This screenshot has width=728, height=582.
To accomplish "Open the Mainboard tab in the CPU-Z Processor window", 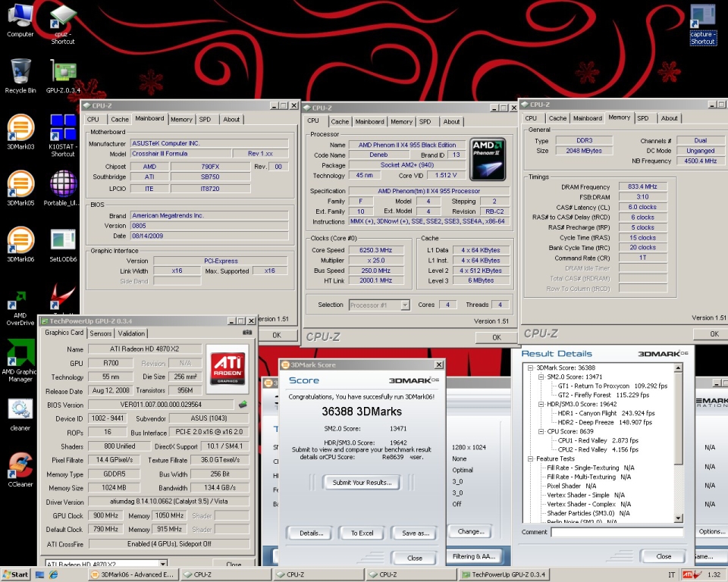I will point(369,121).
